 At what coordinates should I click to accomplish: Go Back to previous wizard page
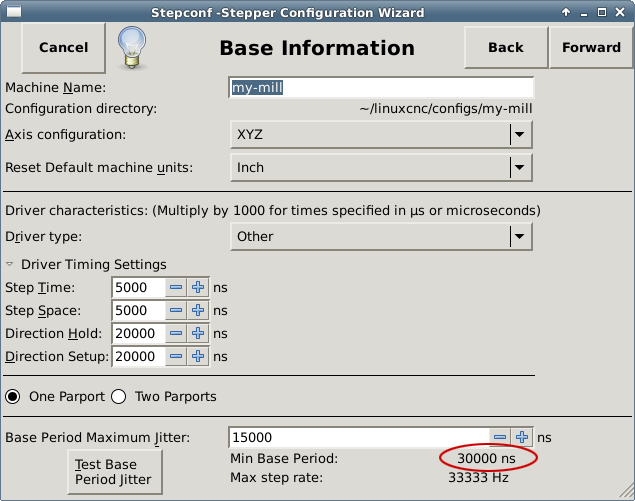pos(506,47)
